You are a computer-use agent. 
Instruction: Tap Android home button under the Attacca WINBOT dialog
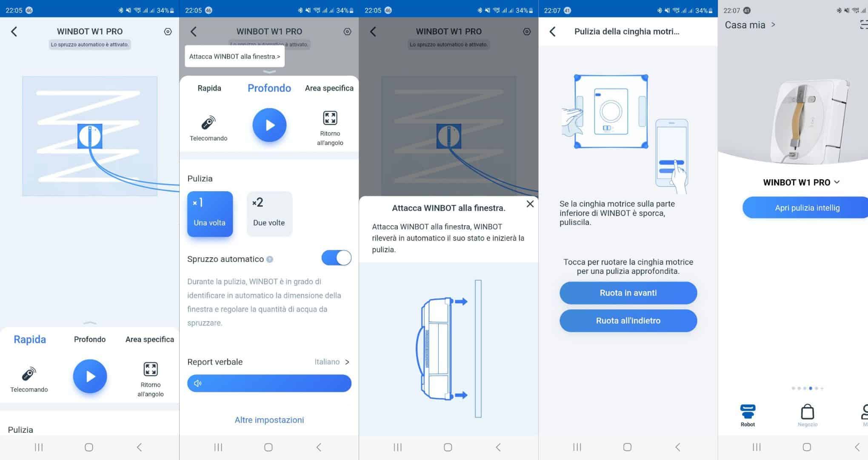(448, 447)
